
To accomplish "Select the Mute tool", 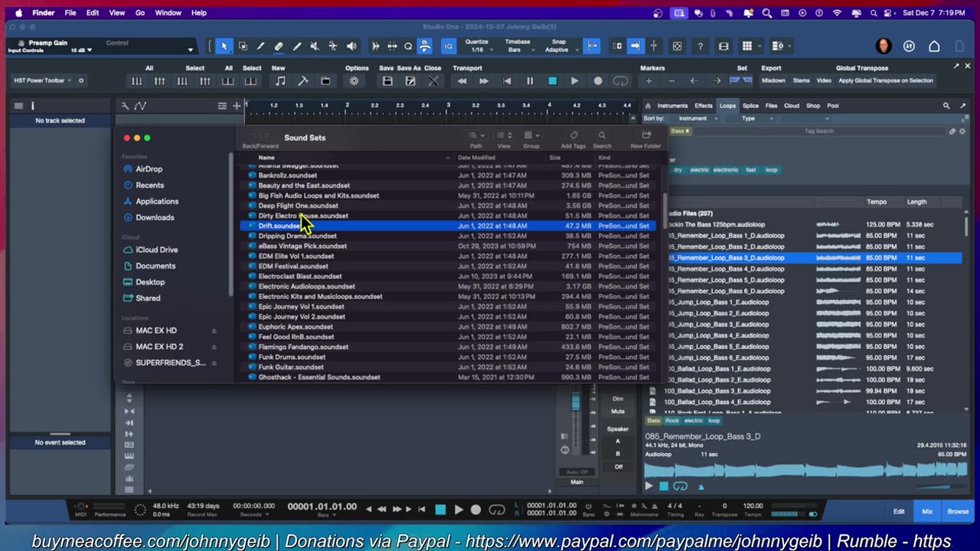I will click(x=315, y=47).
